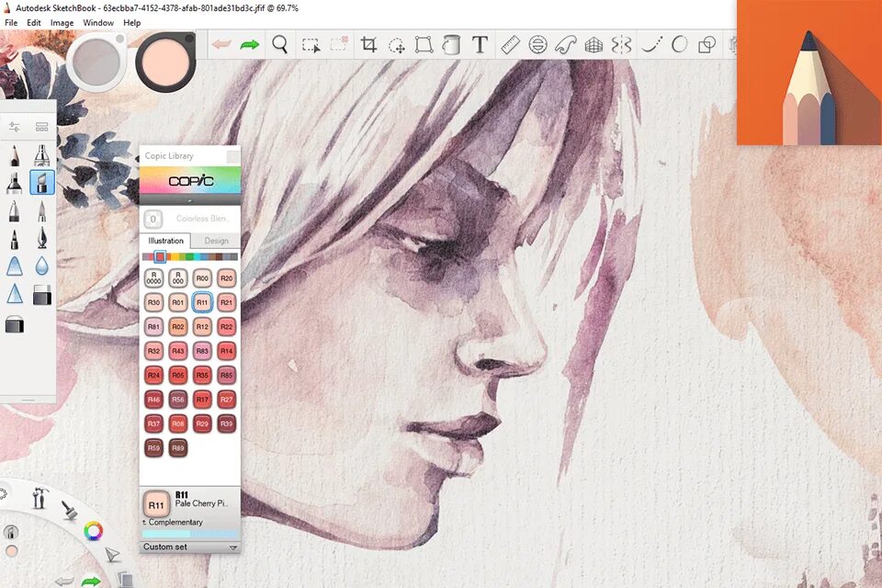Select the rounded smear brush
The image size is (882, 588).
(15, 266)
